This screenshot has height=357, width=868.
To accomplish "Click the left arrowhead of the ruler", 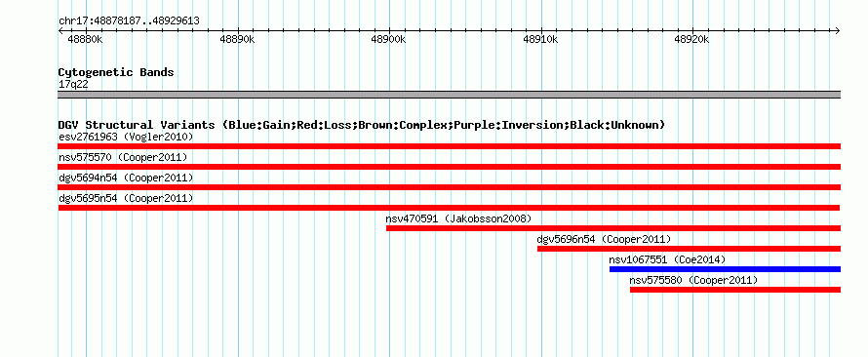I will click(60, 30).
